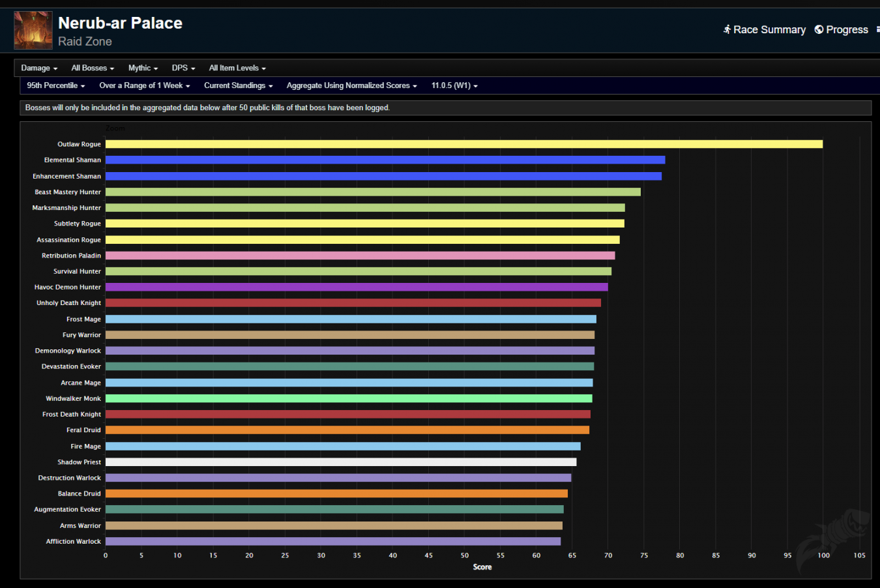This screenshot has height=588, width=880.
Task: Select the pink Retribution Paladin bar
Action: (x=360, y=256)
